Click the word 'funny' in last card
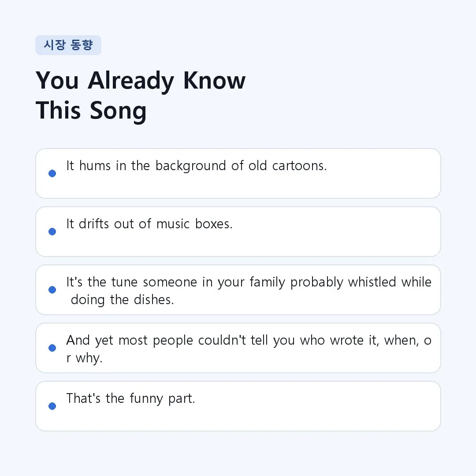The height and width of the screenshot is (476, 476). click(146, 398)
